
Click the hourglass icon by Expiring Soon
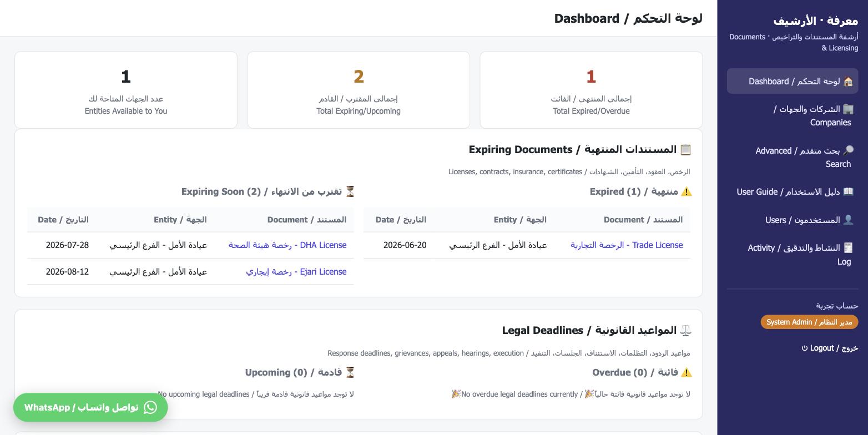pos(350,192)
